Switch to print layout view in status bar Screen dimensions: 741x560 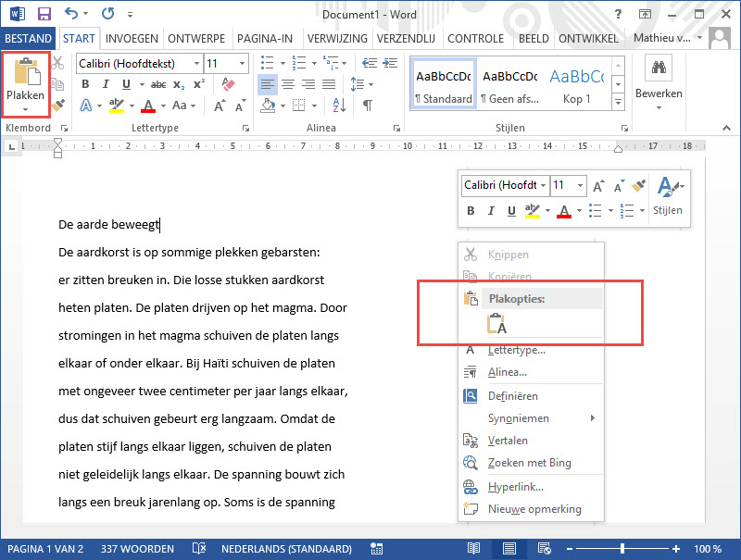(509, 548)
